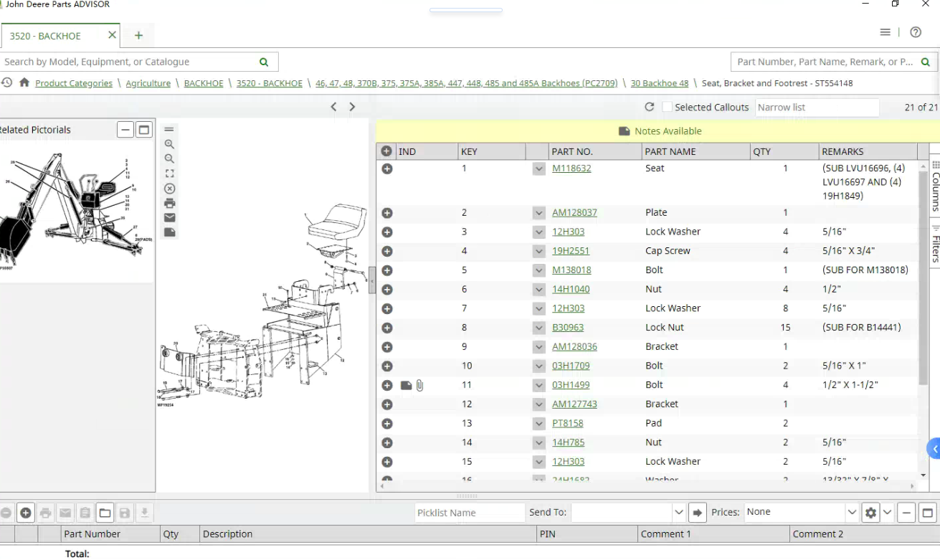Maximize the Related Pictorials panel
940x560 pixels.
(144, 130)
